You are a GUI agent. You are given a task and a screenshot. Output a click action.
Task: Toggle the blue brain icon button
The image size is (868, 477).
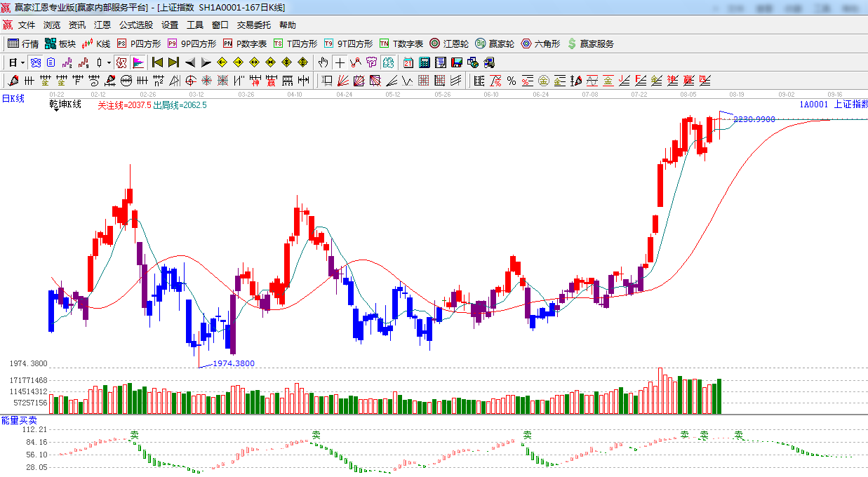(x=34, y=62)
